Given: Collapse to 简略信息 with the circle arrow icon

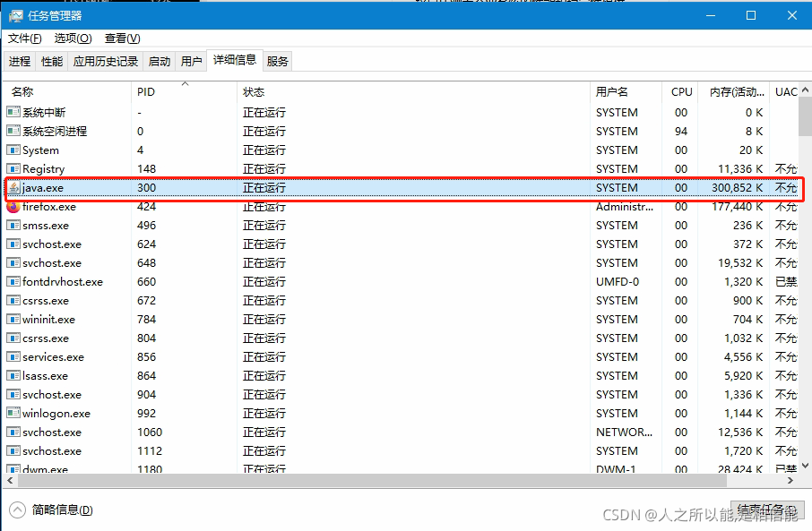Looking at the screenshot, I should tap(17, 510).
